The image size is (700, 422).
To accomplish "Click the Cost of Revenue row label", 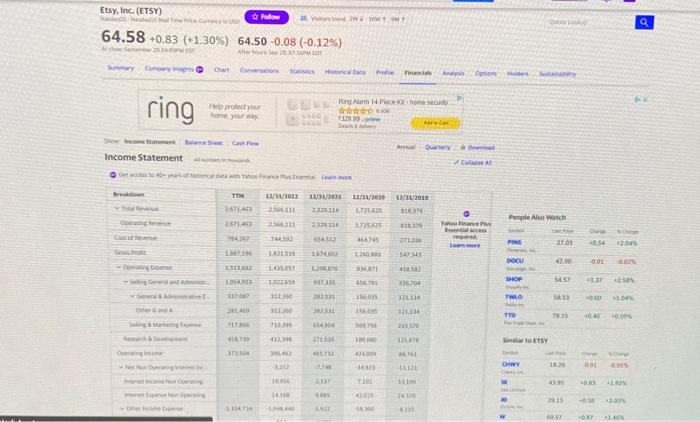I will click(136, 238).
